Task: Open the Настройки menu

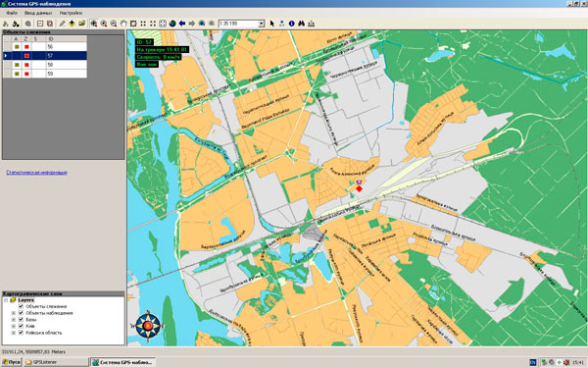Action: pyautogui.click(x=71, y=13)
